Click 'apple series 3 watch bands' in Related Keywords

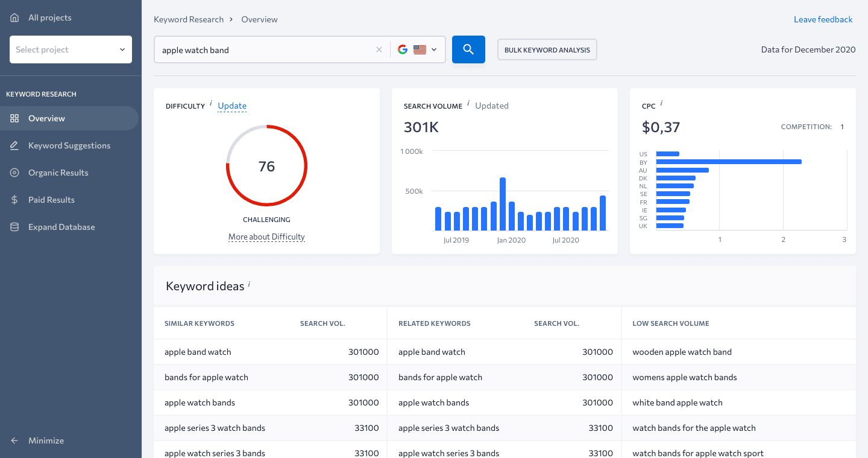coord(448,428)
